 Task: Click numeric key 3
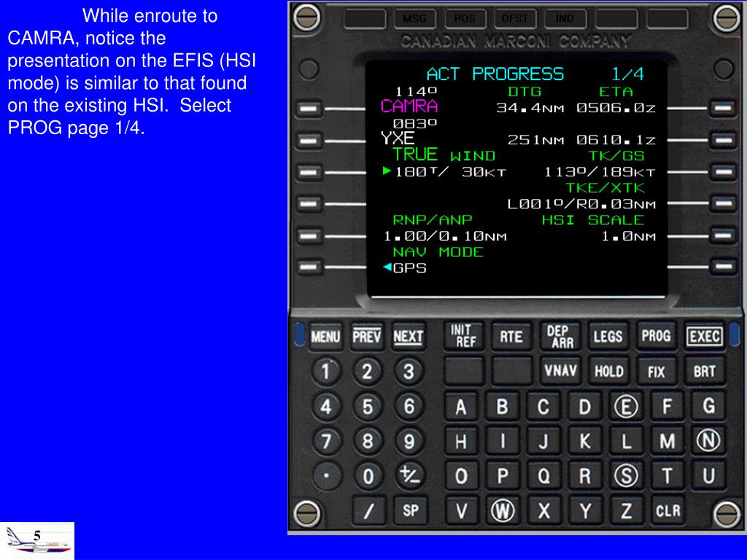pyautogui.click(x=409, y=371)
